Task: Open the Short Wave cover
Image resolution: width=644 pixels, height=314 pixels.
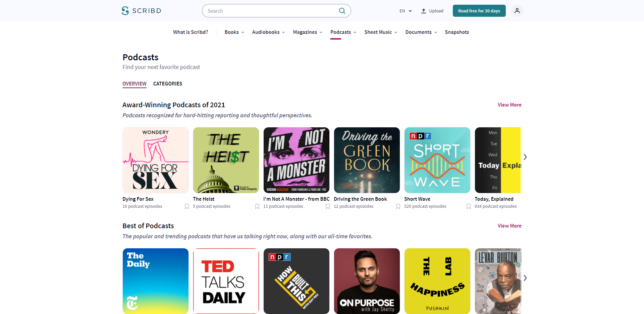Action: pos(437,160)
